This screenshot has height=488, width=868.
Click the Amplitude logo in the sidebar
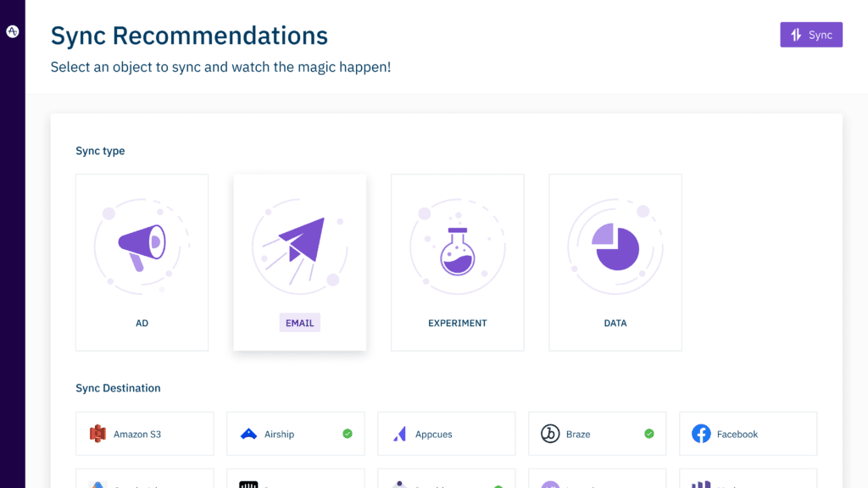point(13,31)
